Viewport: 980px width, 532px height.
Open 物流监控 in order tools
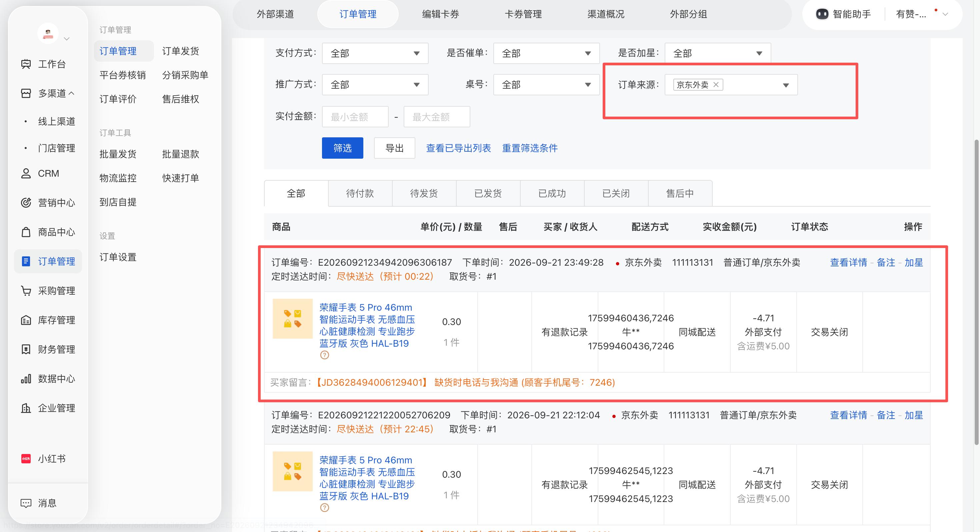(x=118, y=178)
